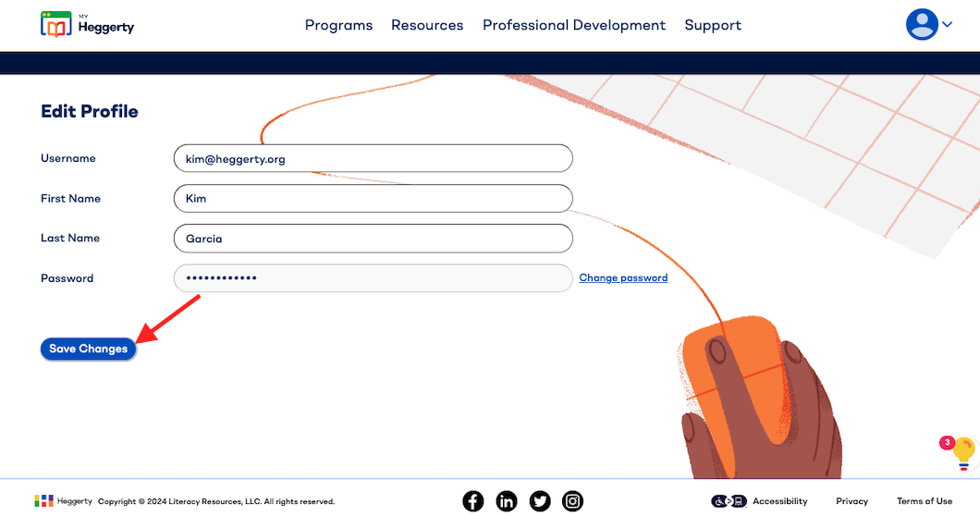This screenshot has height=516, width=980.
Task: Open the Facebook social icon
Action: [473, 501]
